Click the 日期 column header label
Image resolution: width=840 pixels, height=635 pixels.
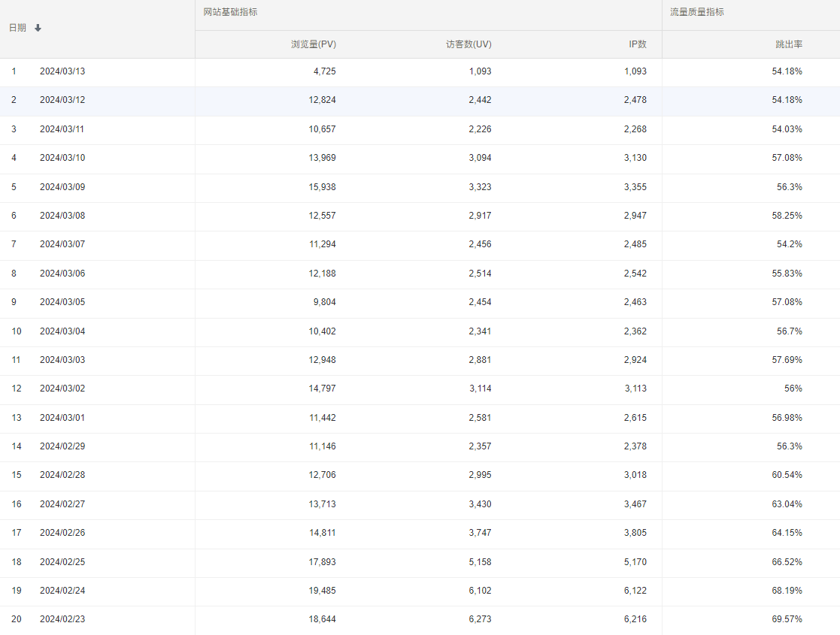(17, 28)
